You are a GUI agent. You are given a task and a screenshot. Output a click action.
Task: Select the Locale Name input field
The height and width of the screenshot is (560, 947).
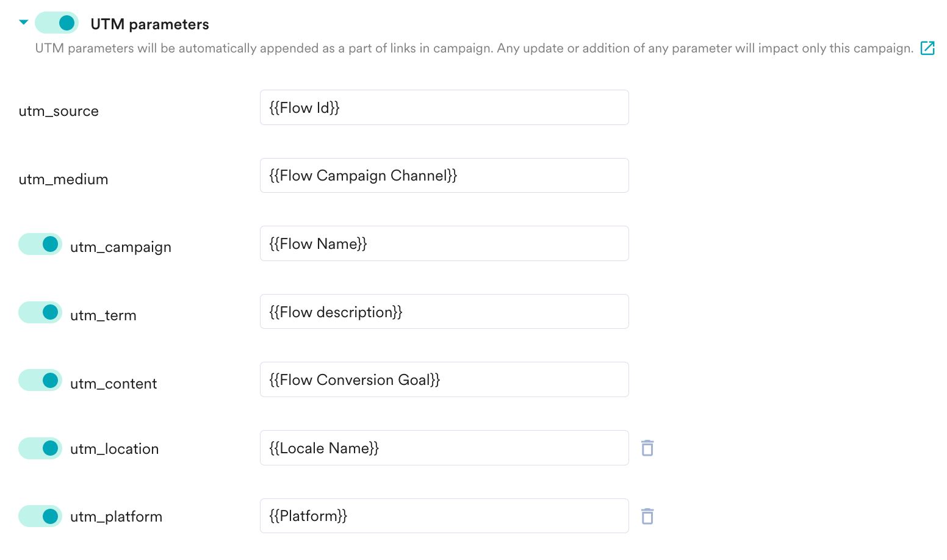pos(444,448)
